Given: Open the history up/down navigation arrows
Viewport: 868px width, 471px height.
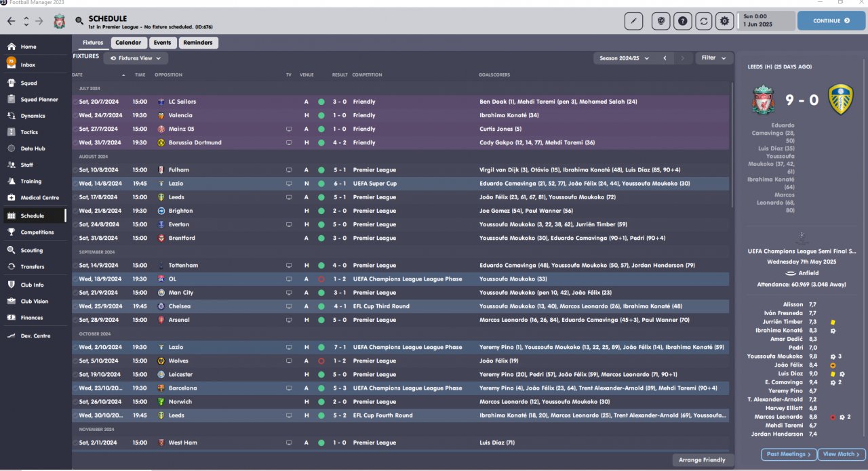Looking at the screenshot, I should pyautogui.click(x=26, y=21).
